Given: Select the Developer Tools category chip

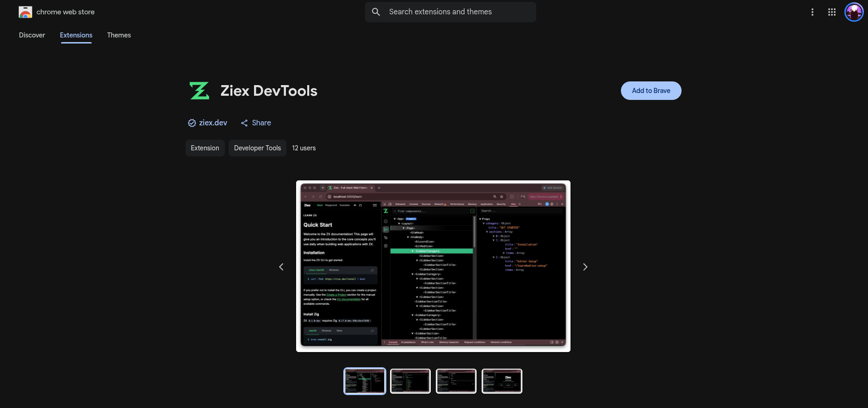Looking at the screenshot, I should [x=257, y=148].
